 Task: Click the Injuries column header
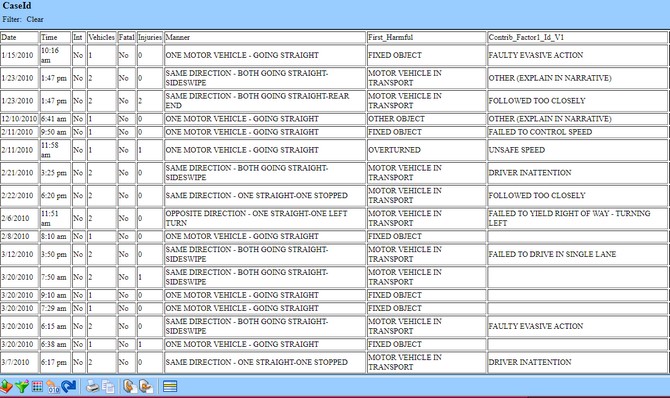click(x=150, y=37)
